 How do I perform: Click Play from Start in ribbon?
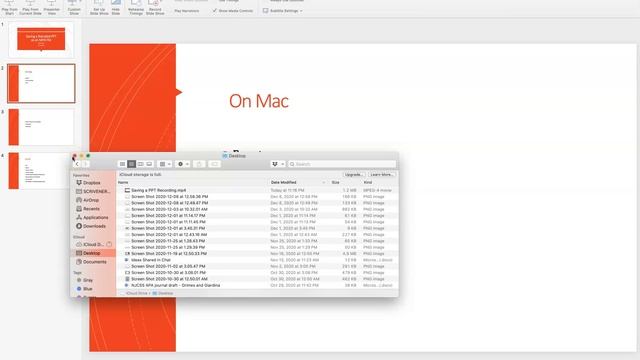click(9, 8)
